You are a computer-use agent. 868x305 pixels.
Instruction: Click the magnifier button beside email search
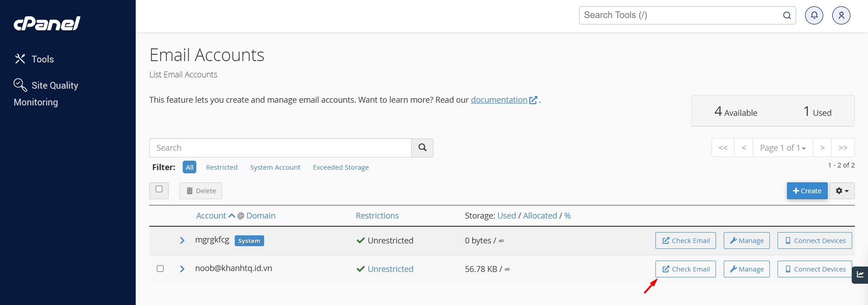pos(422,148)
